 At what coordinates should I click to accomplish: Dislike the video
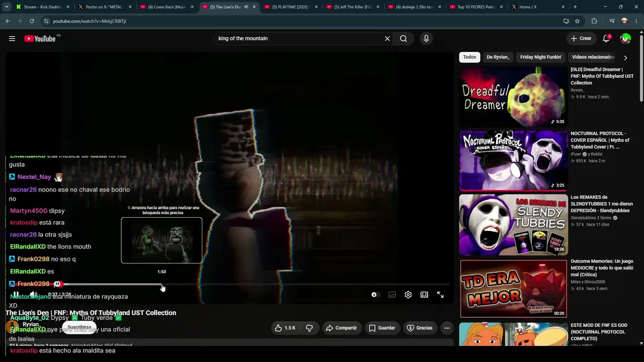click(309, 328)
